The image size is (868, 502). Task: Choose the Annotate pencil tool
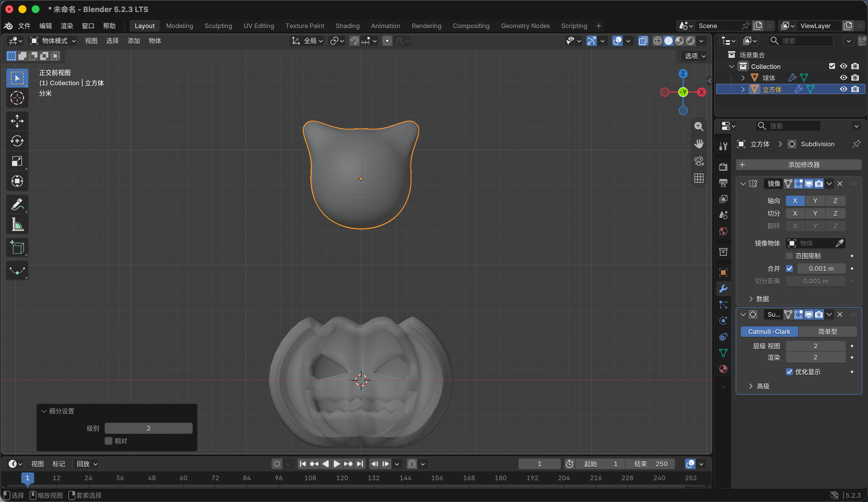pos(17,205)
